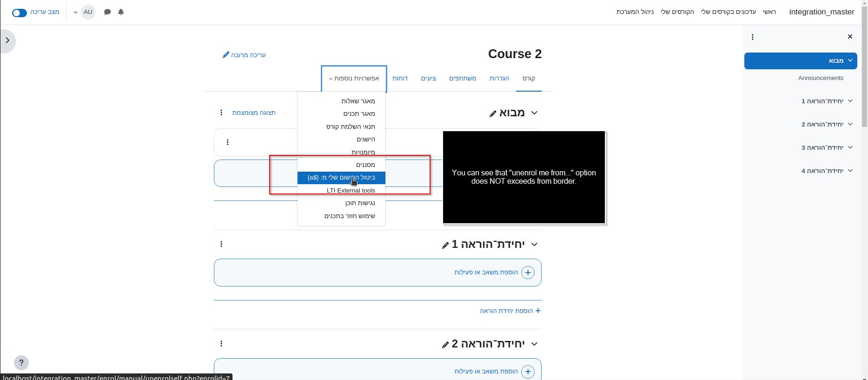
Task: Switch to the קורס tab
Action: [529, 79]
